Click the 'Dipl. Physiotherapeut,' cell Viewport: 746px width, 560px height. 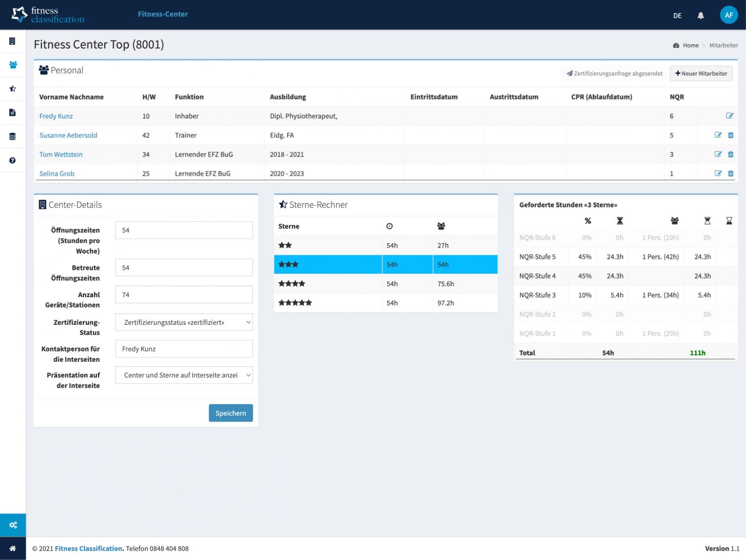pos(304,116)
